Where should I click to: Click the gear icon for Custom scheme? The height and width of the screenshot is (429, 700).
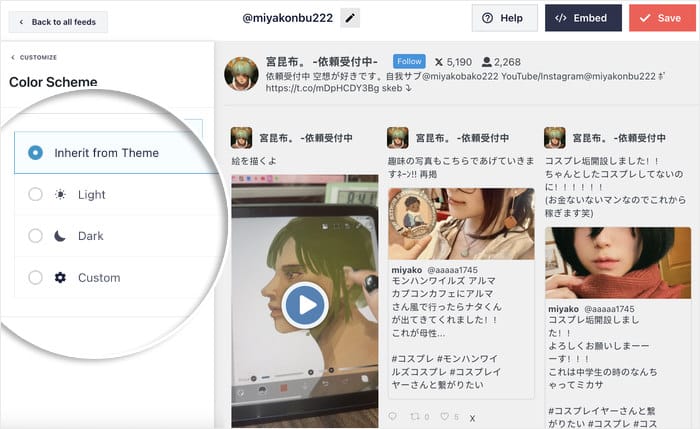pos(61,278)
